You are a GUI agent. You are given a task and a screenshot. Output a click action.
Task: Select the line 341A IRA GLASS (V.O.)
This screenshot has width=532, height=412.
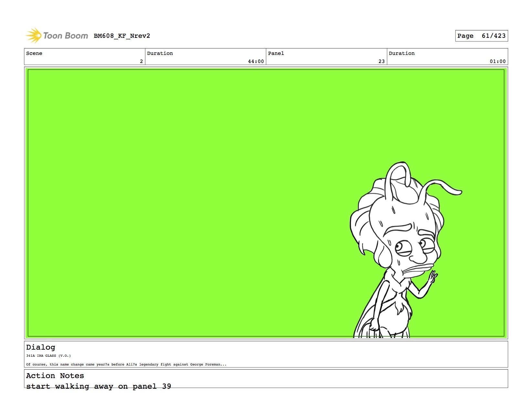48,356
